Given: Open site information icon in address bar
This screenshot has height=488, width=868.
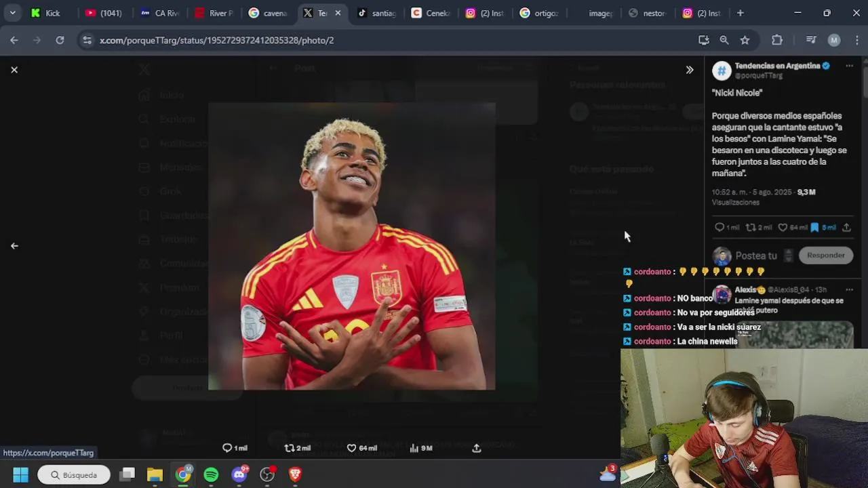Looking at the screenshot, I should pos(87,41).
